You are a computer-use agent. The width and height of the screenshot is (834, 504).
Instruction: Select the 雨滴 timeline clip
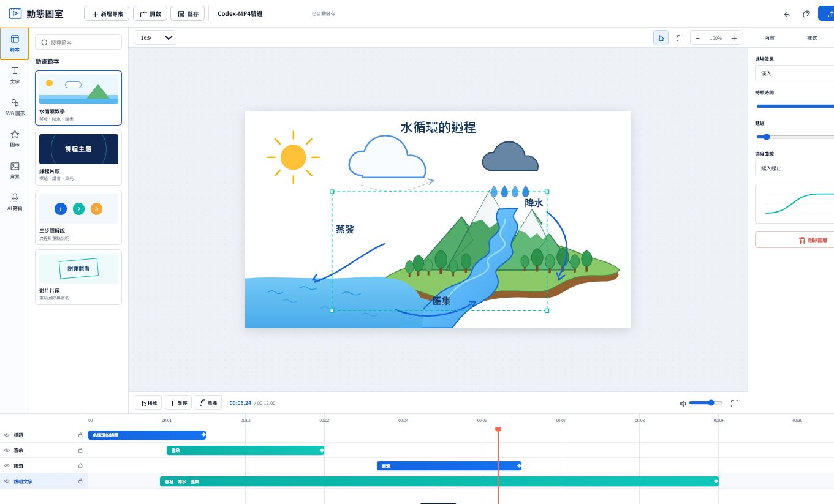(449, 465)
